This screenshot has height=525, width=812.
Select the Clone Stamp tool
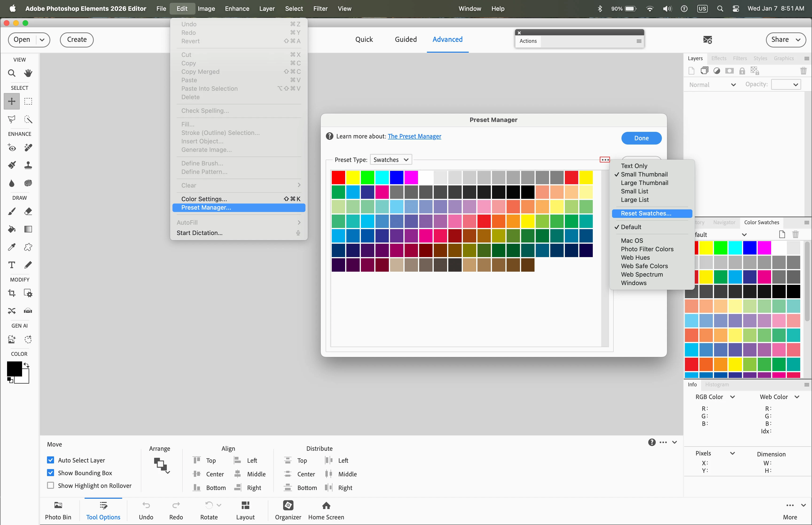pos(28,165)
